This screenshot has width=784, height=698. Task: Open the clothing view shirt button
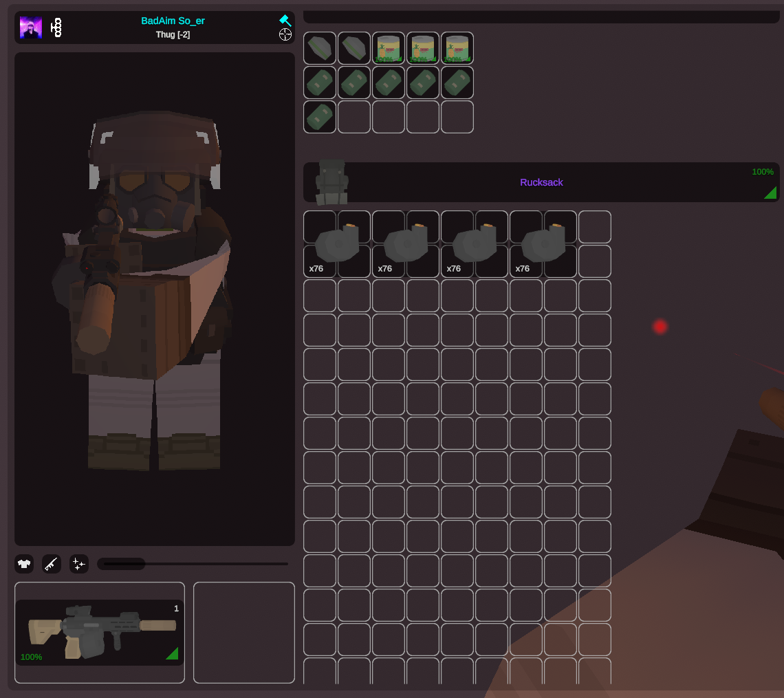pos(24,564)
